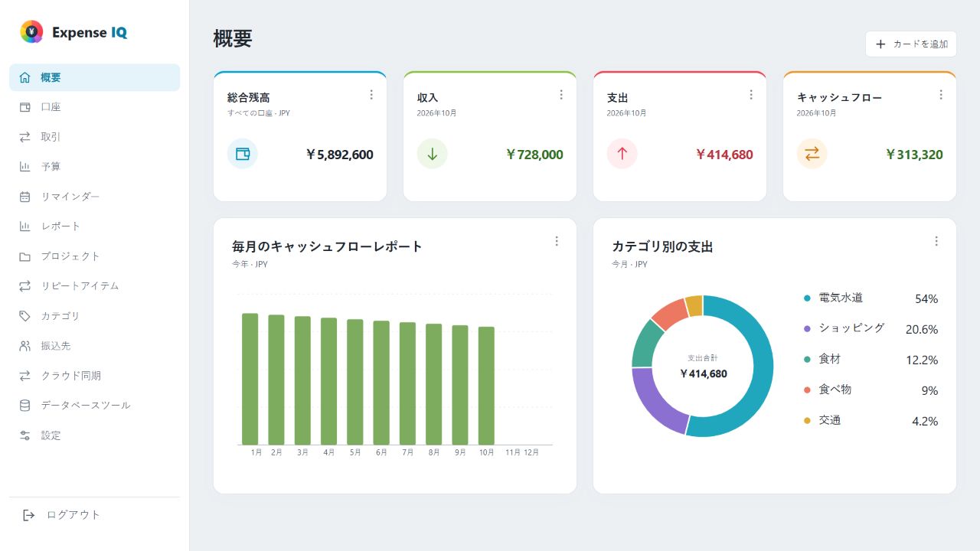Screen dimensions: 980x551
Task: Click the Expense IQ logo icon
Action: [x=31, y=31]
